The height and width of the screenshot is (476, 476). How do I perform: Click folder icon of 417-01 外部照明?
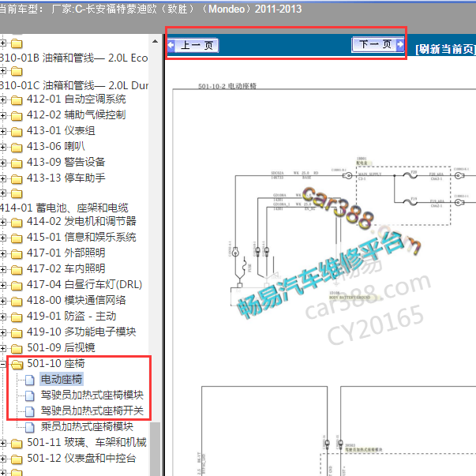pyautogui.click(x=17, y=253)
